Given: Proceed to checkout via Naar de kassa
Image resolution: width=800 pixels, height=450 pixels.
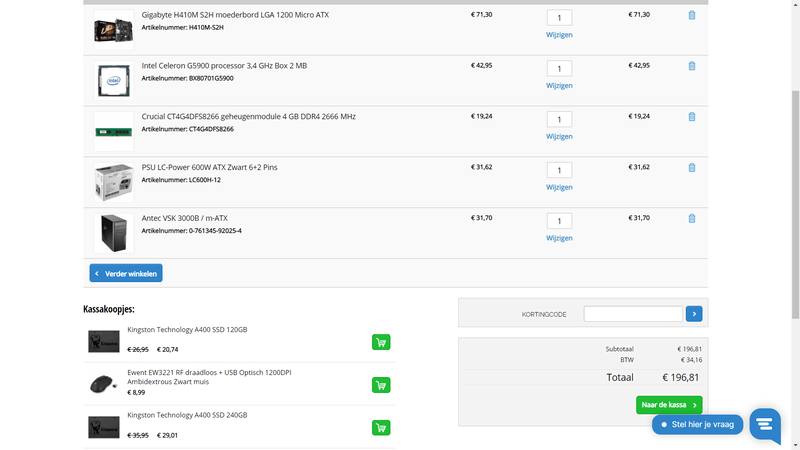Looking at the screenshot, I should click(669, 405).
